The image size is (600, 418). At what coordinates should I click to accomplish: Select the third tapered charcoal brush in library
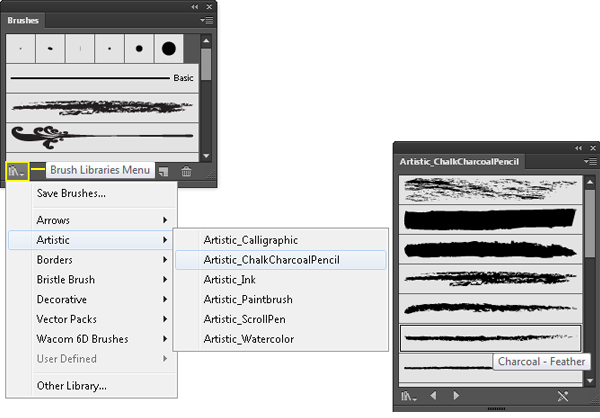[x=491, y=249]
